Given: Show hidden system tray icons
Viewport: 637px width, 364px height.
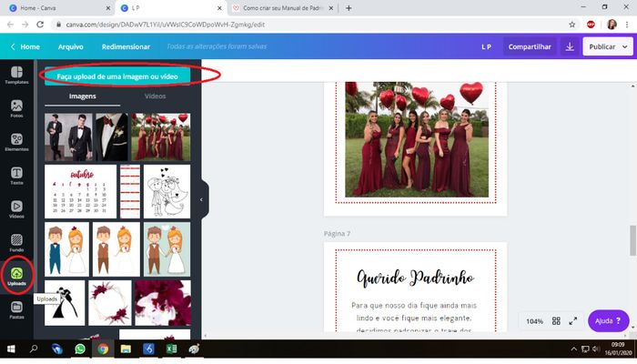Looking at the screenshot, I should pos(573,349).
